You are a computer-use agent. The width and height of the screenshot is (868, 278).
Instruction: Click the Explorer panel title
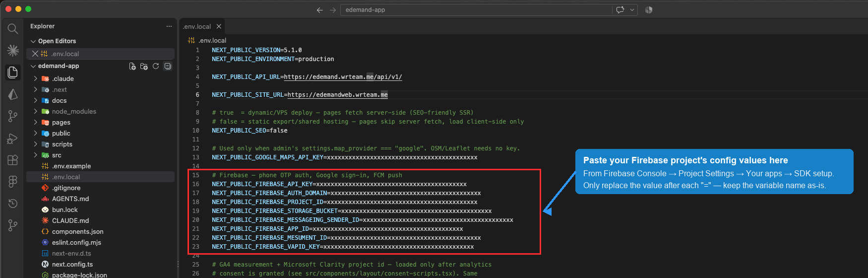coord(42,26)
